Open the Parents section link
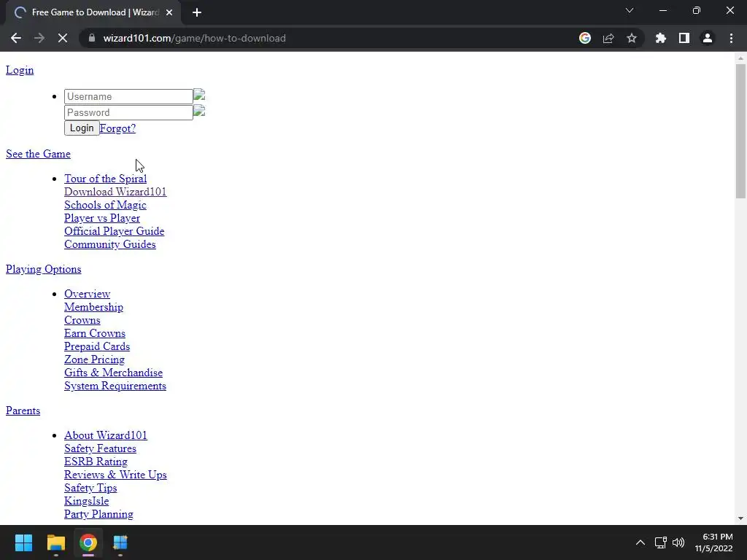This screenshot has height=560, width=747. coord(23,411)
